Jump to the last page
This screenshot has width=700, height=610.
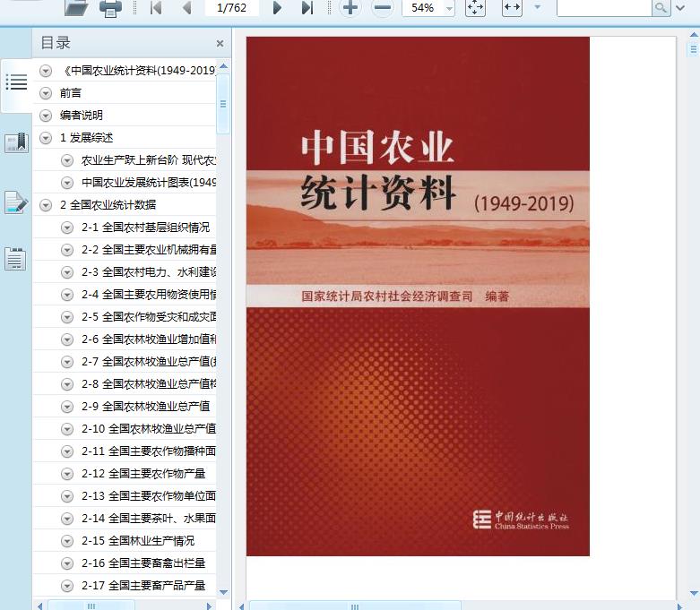[x=307, y=7]
